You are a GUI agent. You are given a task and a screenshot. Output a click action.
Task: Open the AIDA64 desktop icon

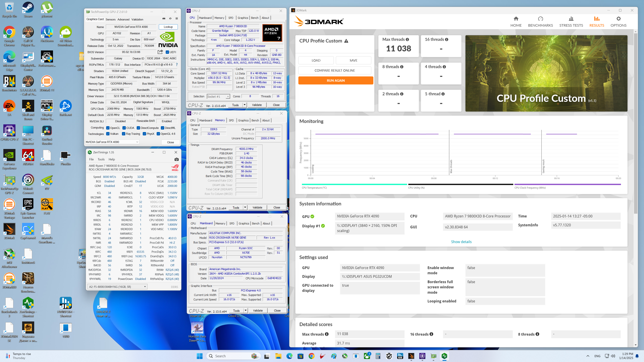tap(28, 158)
